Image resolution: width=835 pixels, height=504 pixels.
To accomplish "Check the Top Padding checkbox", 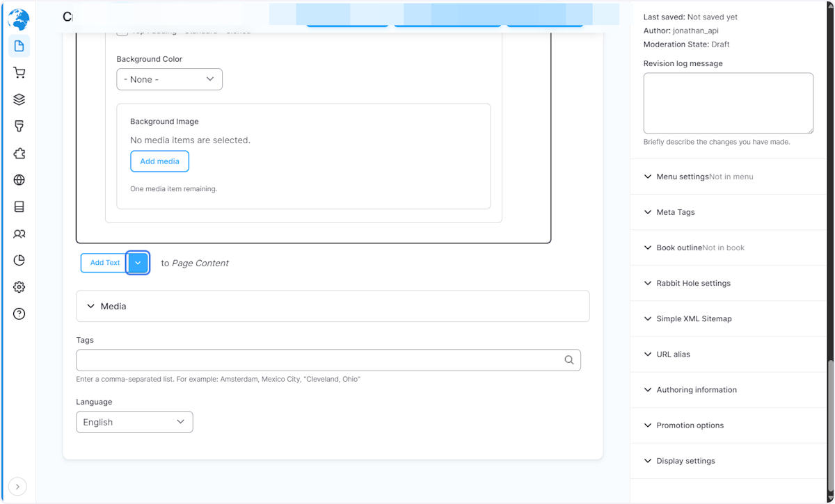I will point(122,31).
